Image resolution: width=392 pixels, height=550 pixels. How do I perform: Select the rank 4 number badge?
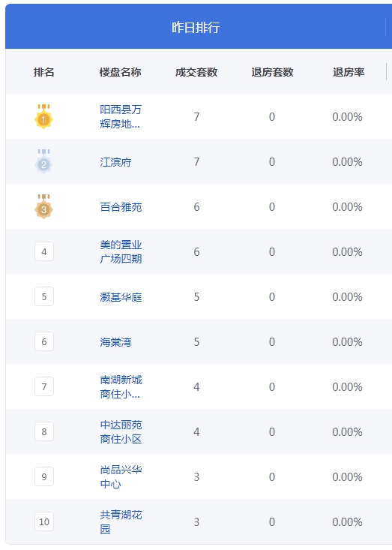[44, 251]
